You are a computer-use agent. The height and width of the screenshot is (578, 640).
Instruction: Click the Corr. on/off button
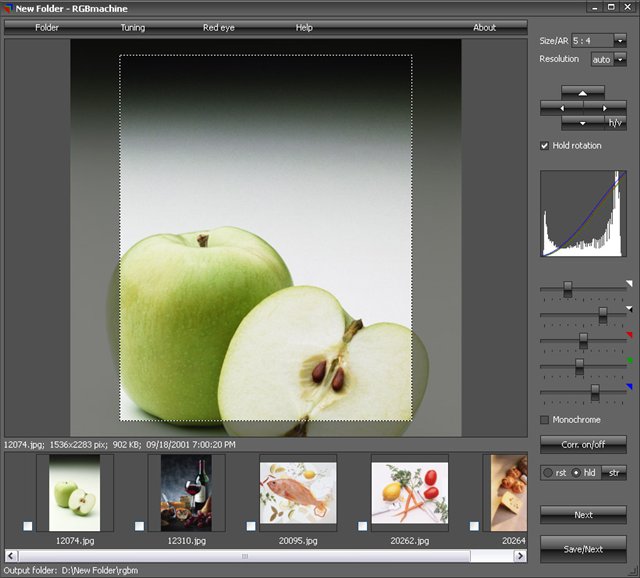(583, 443)
